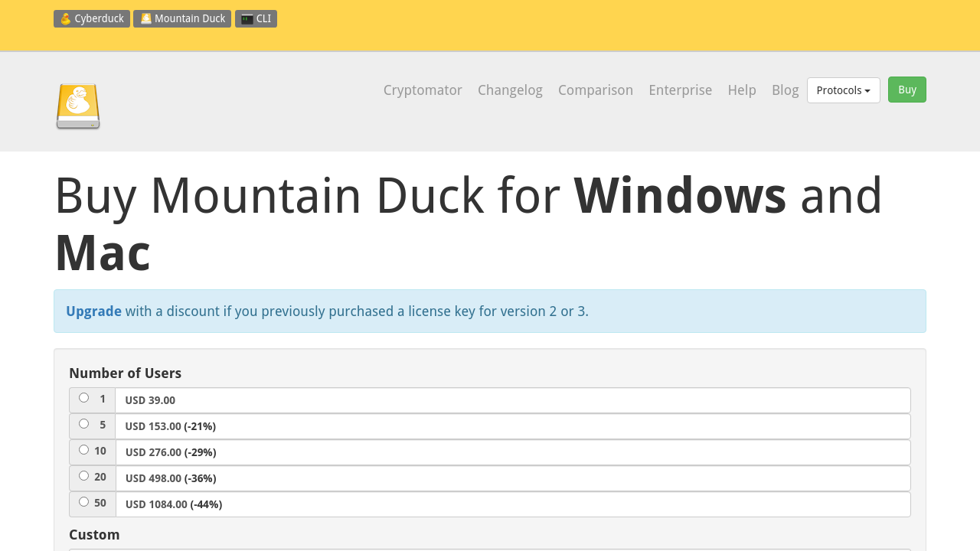Select the 5 users license option

84,424
